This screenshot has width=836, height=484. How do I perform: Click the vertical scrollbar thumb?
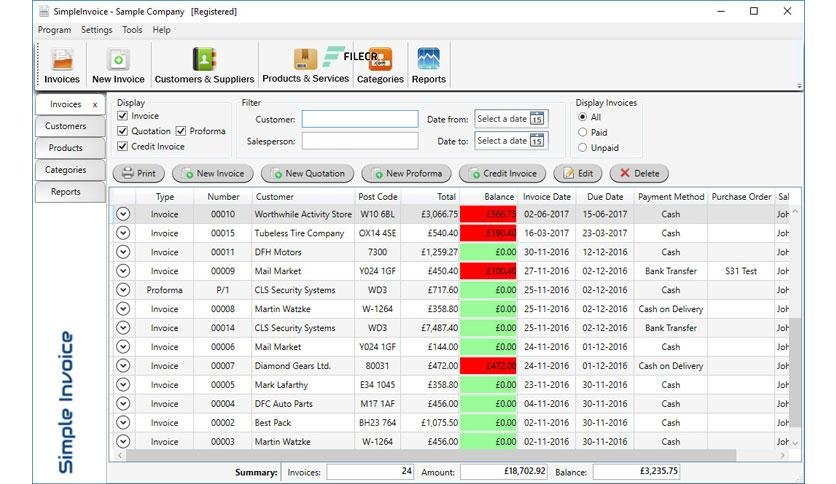point(795,373)
